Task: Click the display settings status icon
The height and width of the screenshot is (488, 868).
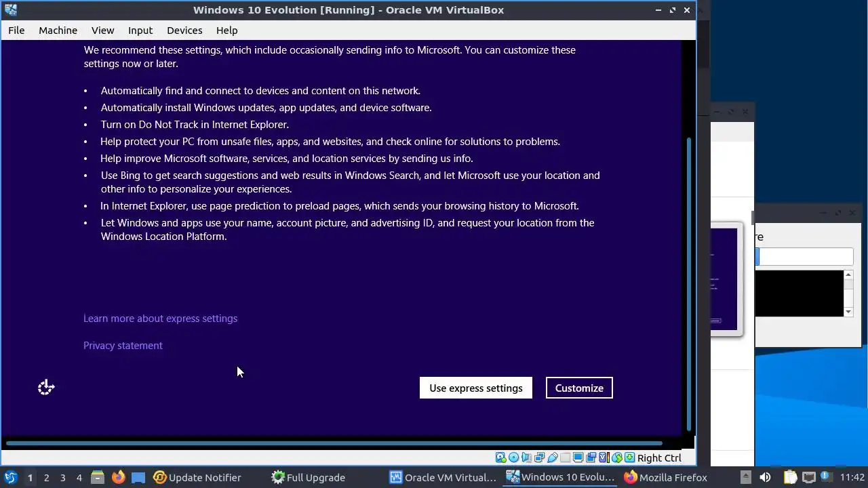Action: [x=578, y=457]
